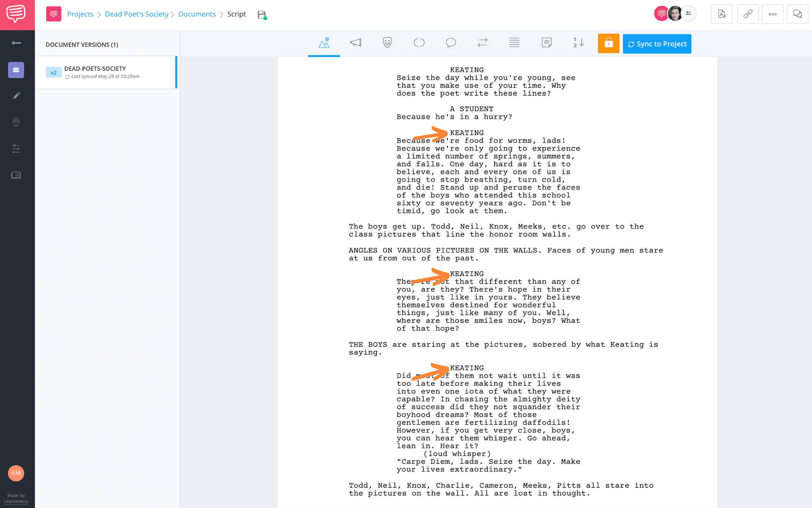Open the three dots more menu
Viewport: 812px width, 508px height.
point(773,14)
